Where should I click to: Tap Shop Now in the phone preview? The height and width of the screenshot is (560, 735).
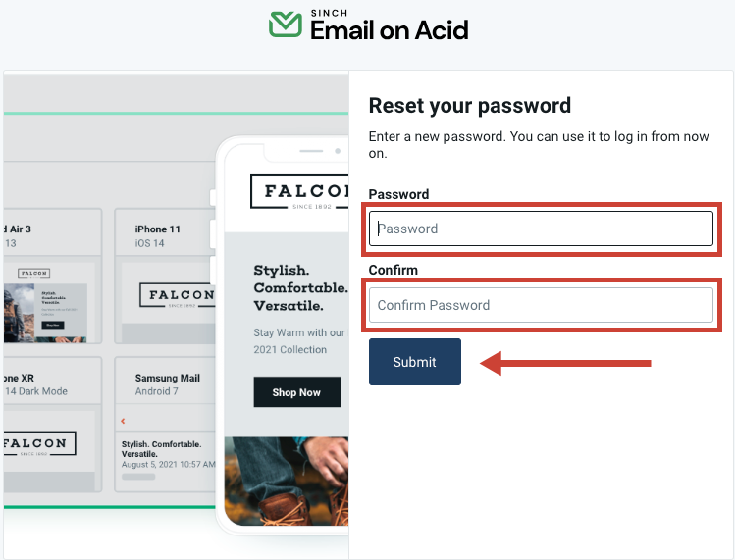click(x=296, y=392)
